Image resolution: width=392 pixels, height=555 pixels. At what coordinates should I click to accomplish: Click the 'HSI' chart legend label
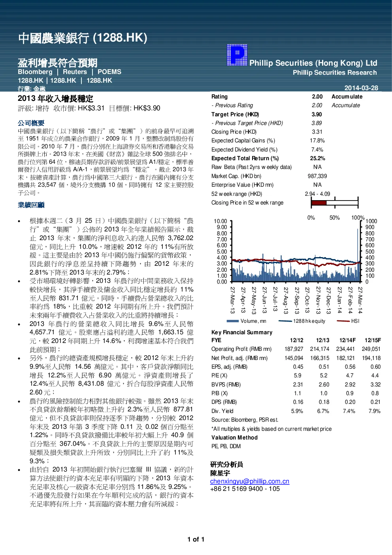355,321
